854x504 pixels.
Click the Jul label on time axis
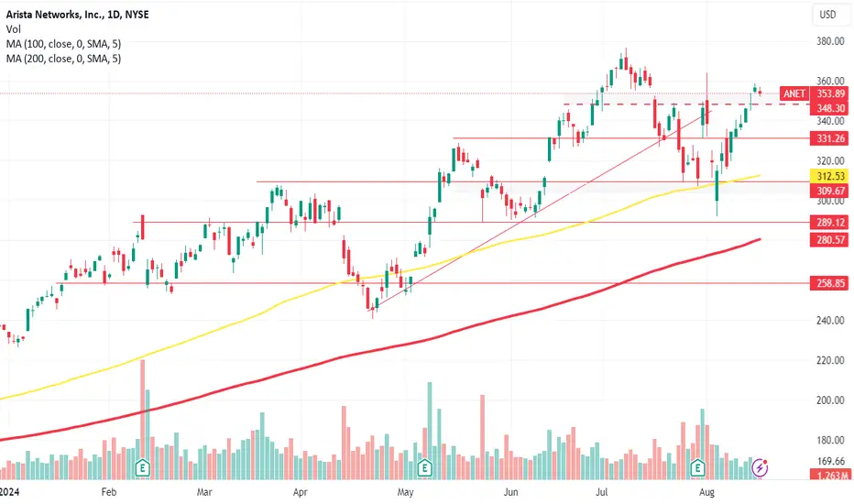coord(601,492)
